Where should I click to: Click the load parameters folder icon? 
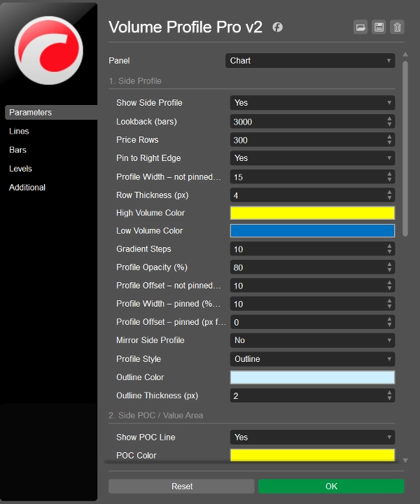pos(360,27)
